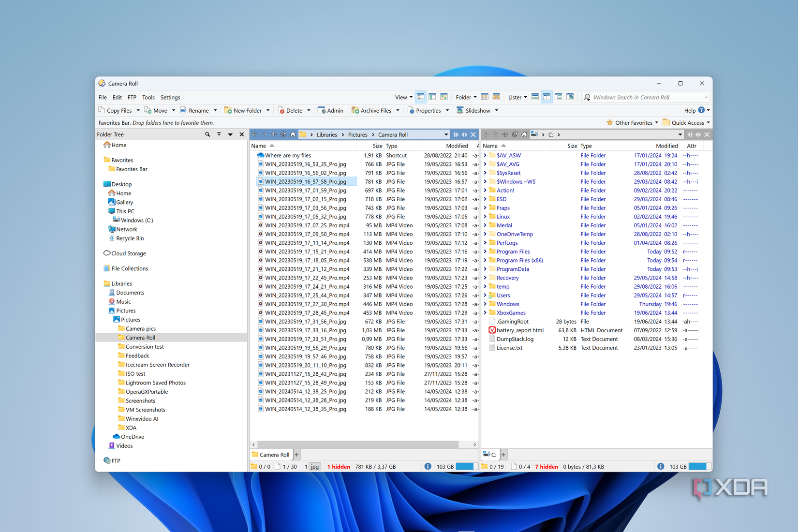Swap panes using left pane's arrows icon
Screen dimensions: 798x532
pyautogui.click(x=464, y=134)
